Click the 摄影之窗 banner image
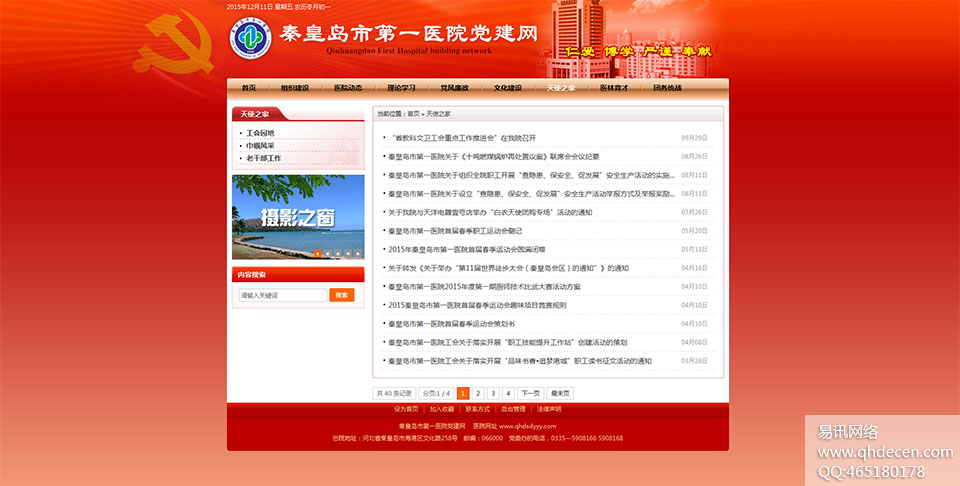The height and width of the screenshot is (486, 960). click(x=298, y=217)
